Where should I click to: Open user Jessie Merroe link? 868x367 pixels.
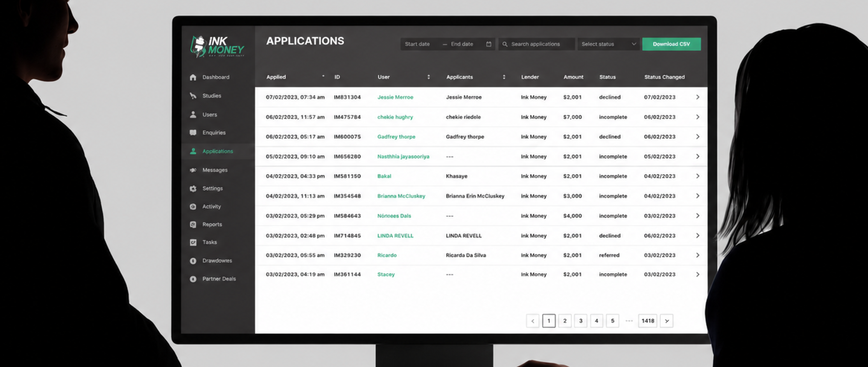(395, 97)
